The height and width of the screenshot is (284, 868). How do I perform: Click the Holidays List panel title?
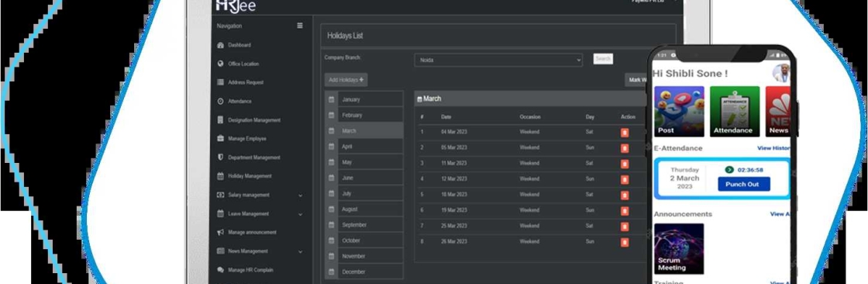pos(345,36)
